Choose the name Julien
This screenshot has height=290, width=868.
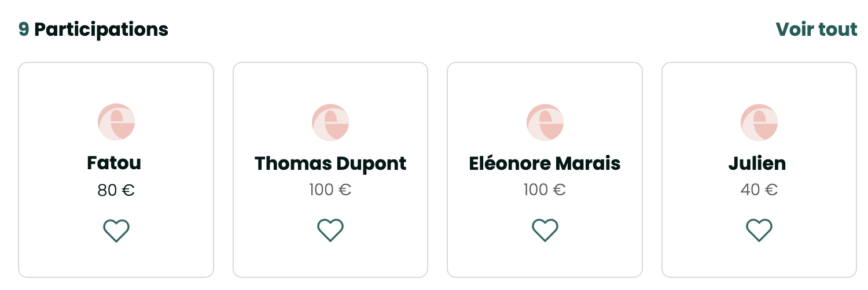(x=757, y=163)
